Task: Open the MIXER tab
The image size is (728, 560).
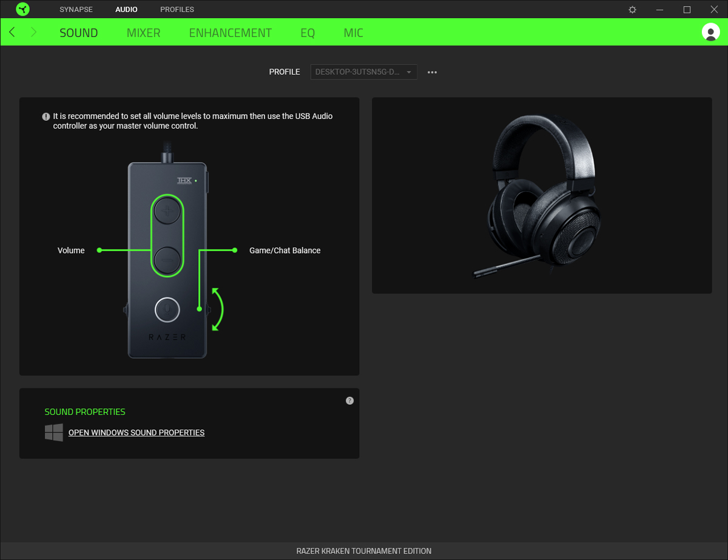Action: pyautogui.click(x=144, y=33)
